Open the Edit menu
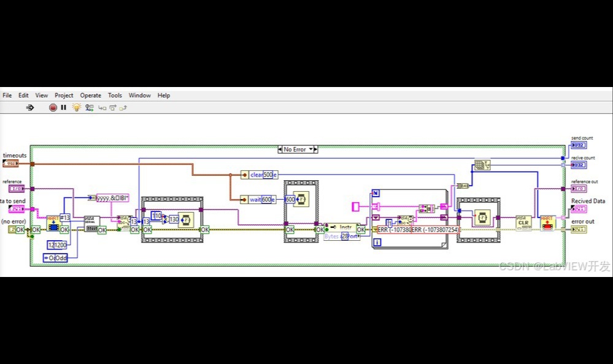The width and height of the screenshot is (613, 364). 23,96
